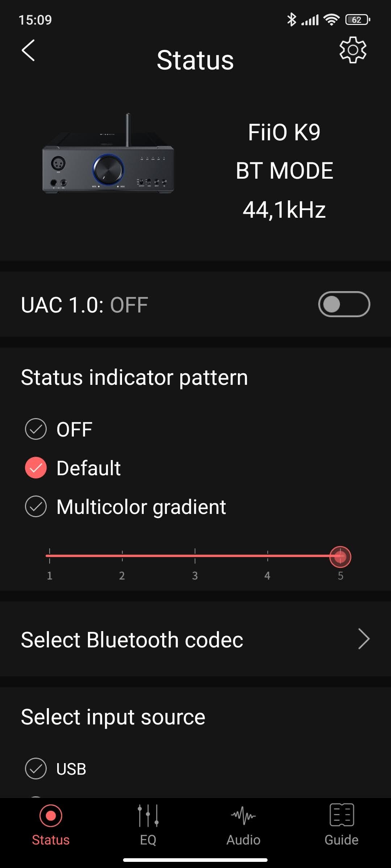Toggle the UAC 1.0 switch

[344, 304]
